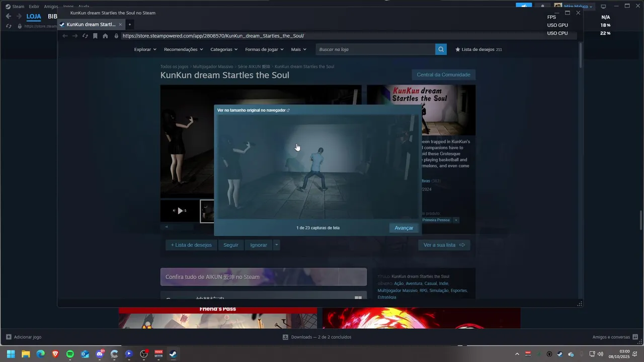Show hidden system tray icons
This screenshot has height=362, width=644.
pyautogui.click(x=518, y=354)
